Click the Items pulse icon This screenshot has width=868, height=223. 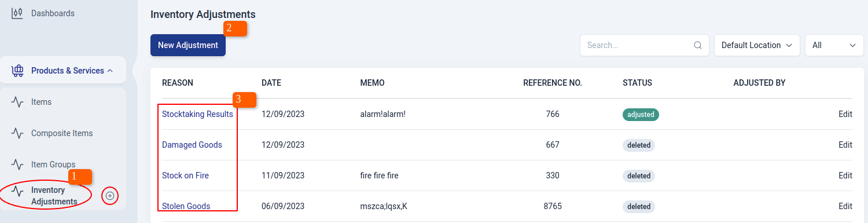17,102
